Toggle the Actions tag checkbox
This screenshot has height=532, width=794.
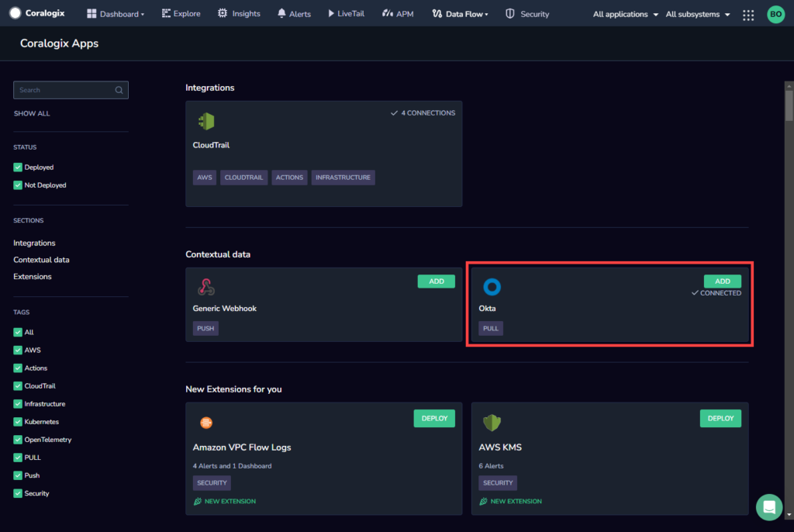[18, 368]
